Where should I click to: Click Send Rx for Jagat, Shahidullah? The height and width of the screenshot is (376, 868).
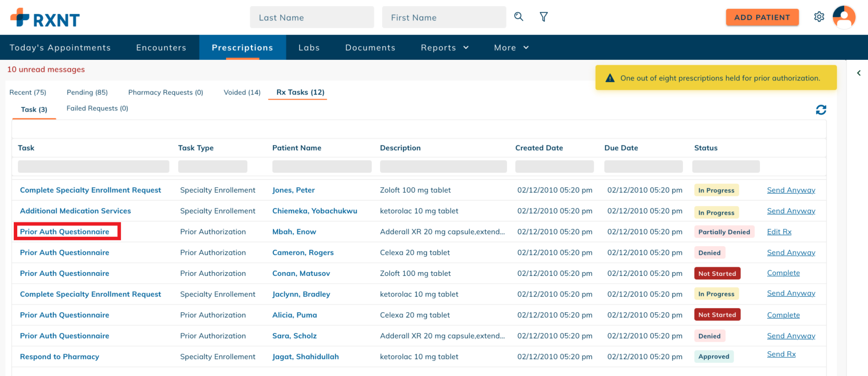(x=781, y=354)
